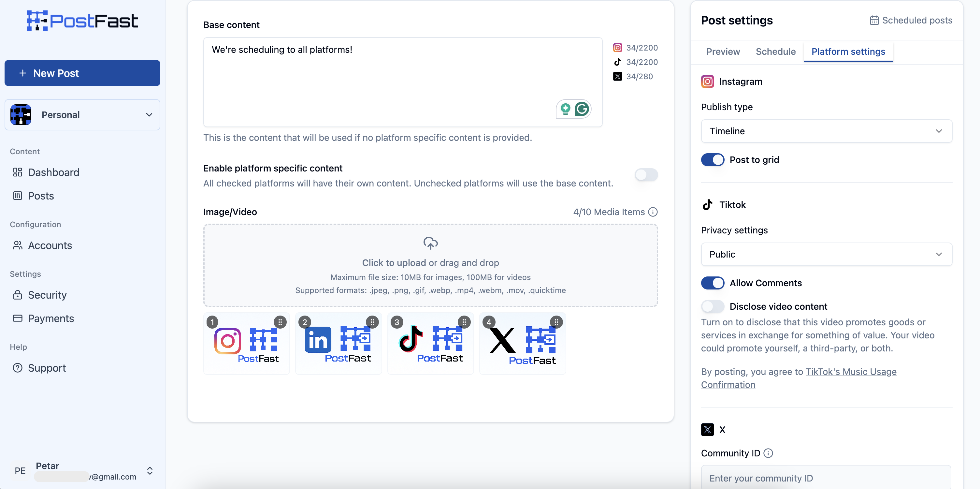Open TikTok's Music Usage Confirmation link
The width and height of the screenshot is (980, 489).
pyautogui.click(x=851, y=372)
